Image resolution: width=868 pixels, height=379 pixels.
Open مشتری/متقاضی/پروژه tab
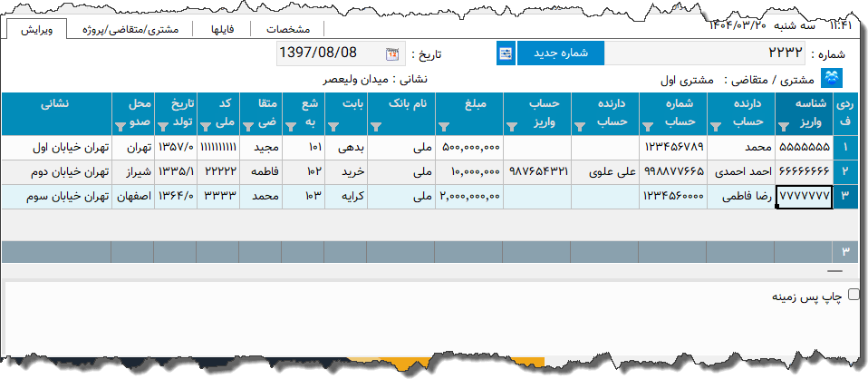point(130,29)
